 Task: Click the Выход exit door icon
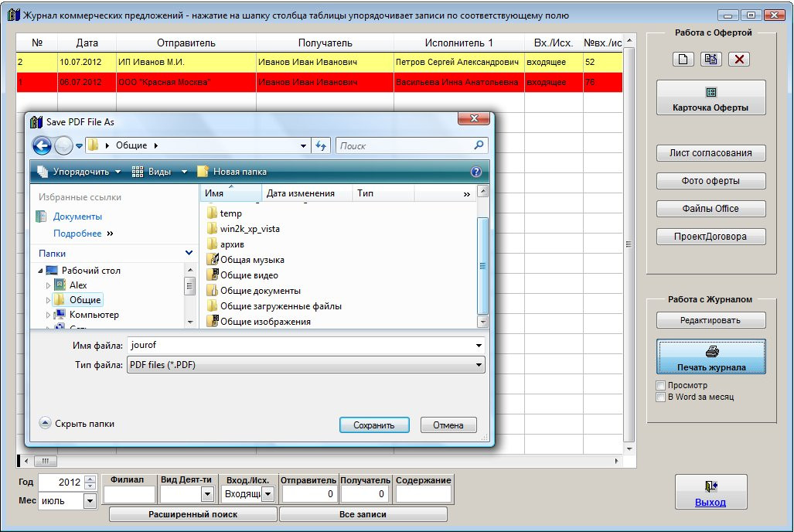(x=711, y=492)
